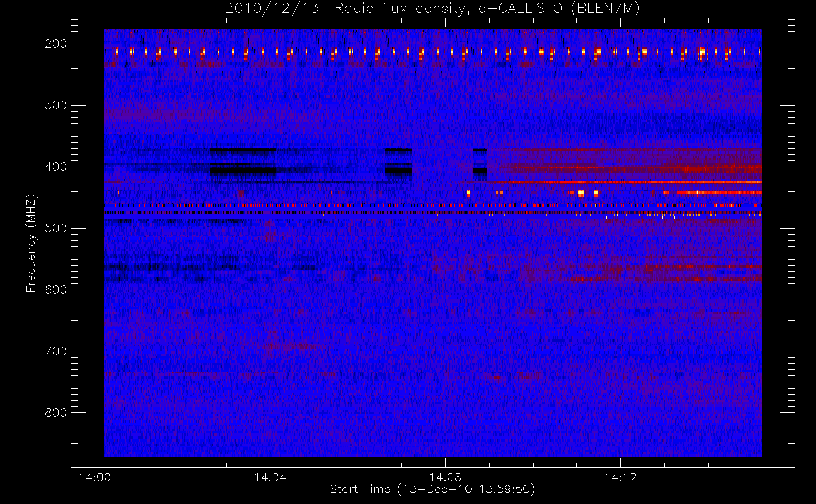Click the 800 frequency tick label
This screenshot has height=504, width=816.
click(56, 413)
